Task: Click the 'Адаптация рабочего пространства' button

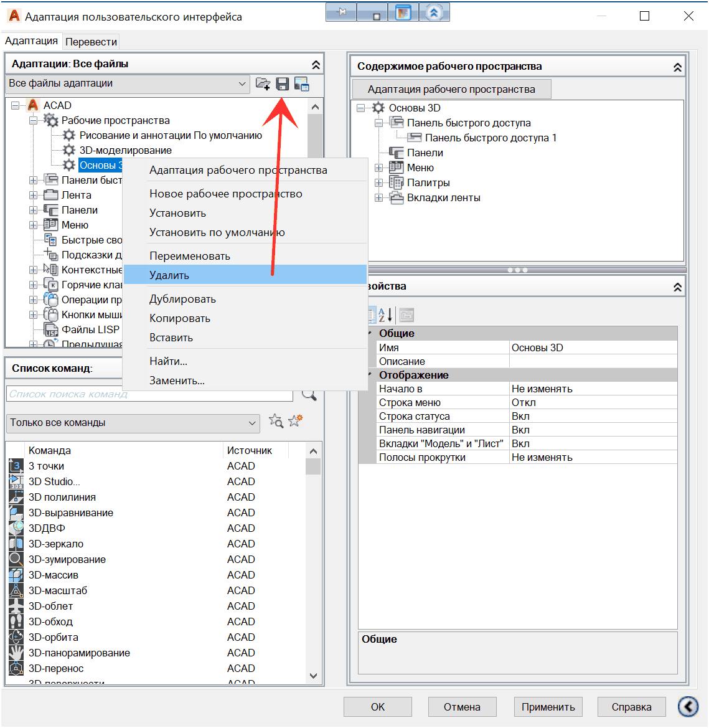Action: (451, 89)
